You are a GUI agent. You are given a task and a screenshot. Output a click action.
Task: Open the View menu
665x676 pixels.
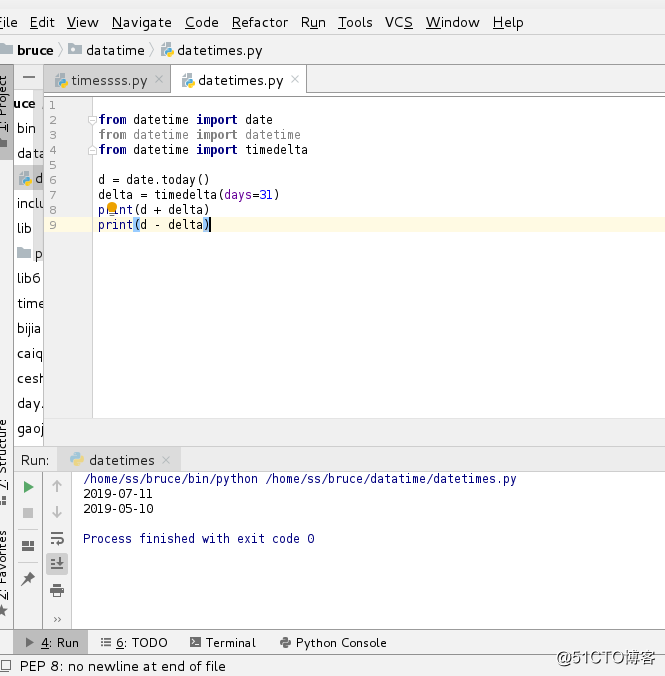click(x=82, y=22)
